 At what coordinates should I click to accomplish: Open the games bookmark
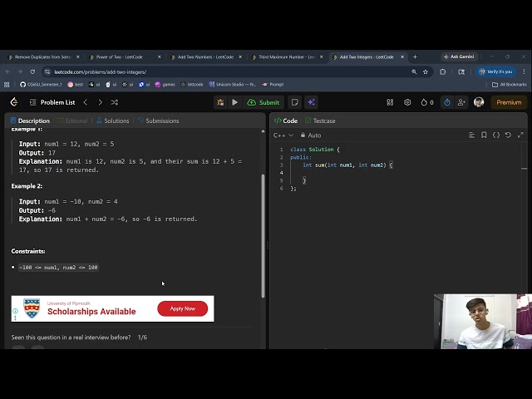(x=165, y=85)
